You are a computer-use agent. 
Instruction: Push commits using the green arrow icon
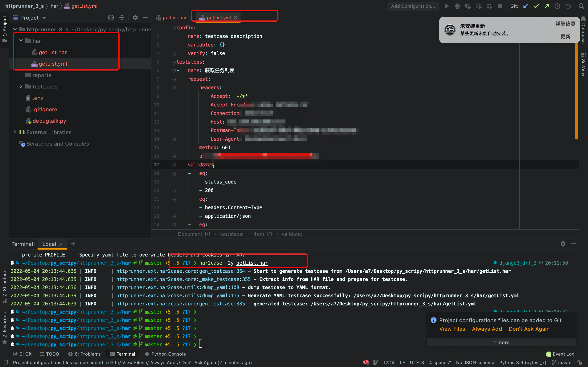pos(547,6)
